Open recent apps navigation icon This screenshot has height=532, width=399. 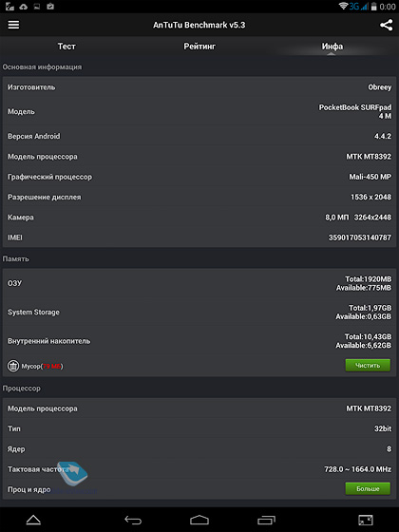click(266, 520)
